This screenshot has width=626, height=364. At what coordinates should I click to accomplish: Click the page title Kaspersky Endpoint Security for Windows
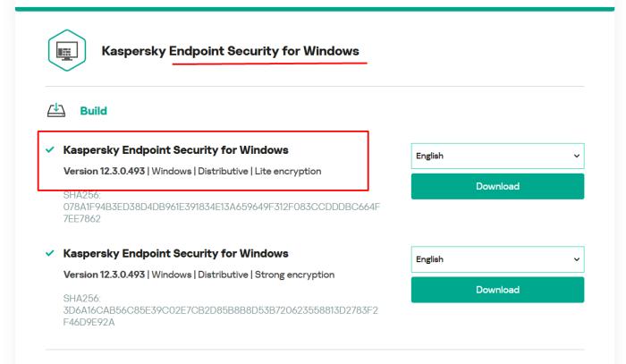[x=230, y=51]
